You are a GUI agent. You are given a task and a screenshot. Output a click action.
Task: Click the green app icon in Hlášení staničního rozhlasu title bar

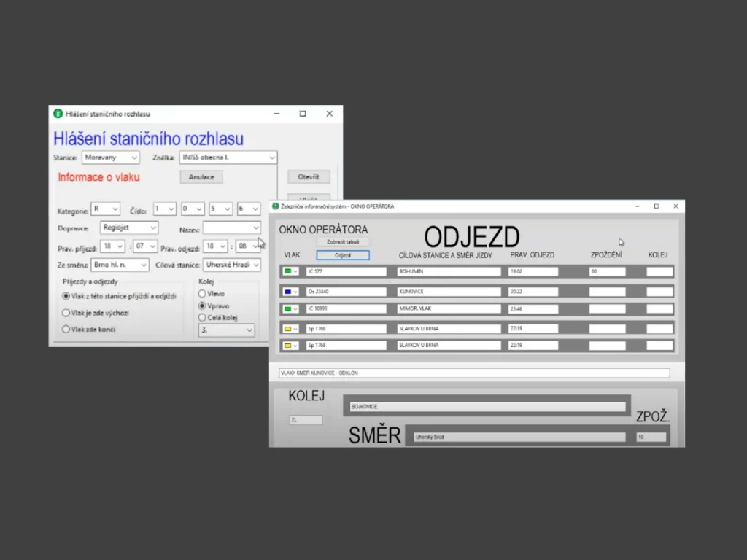[58, 114]
